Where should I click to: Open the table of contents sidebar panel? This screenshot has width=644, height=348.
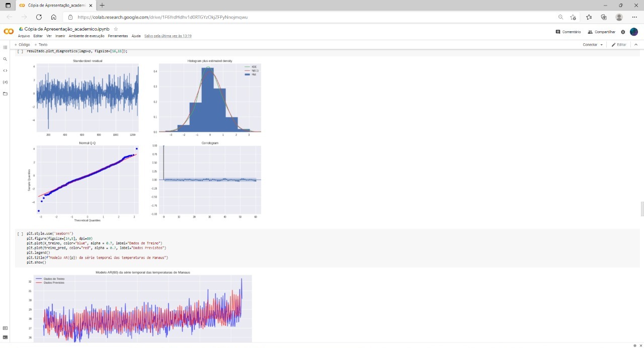point(5,47)
